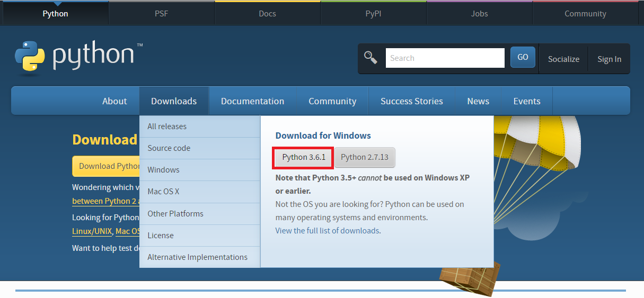Open the Community item in the main navigation bar
Screen dimensions: 644x298
click(332, 101)
